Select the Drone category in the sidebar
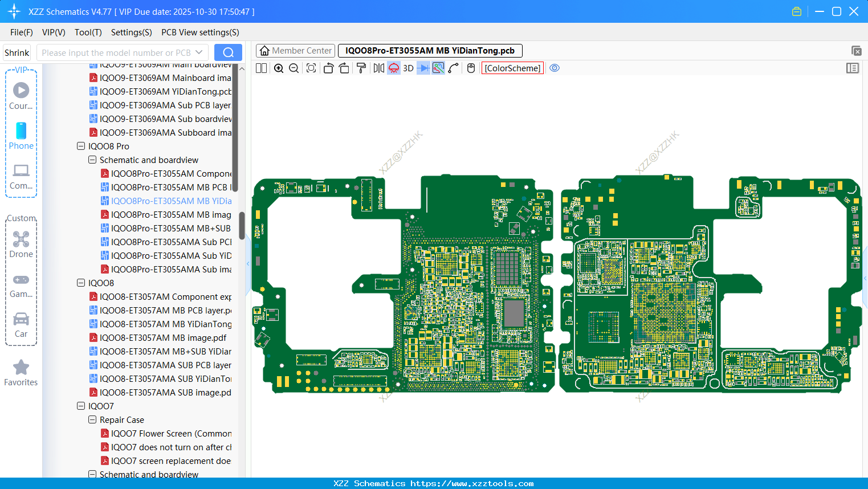Viewport: 868px width, 489px height. click(21, 244)
